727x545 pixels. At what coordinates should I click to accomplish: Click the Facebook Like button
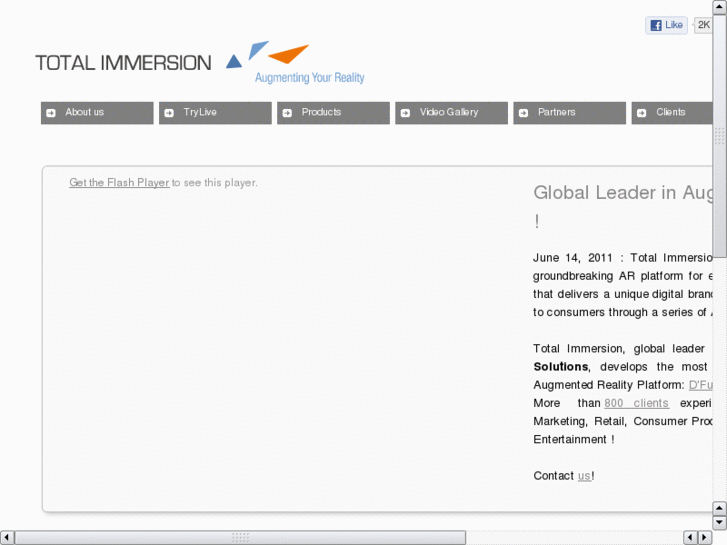tap(666, 25)
